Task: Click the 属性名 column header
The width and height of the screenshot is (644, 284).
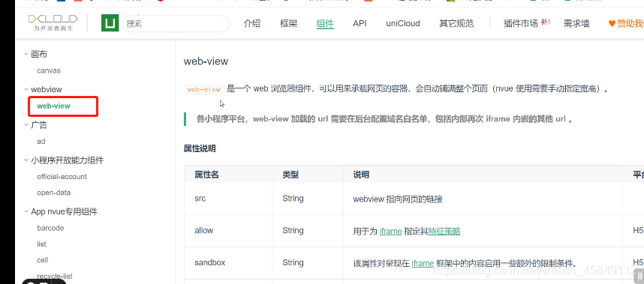Action: coord(206,175)
